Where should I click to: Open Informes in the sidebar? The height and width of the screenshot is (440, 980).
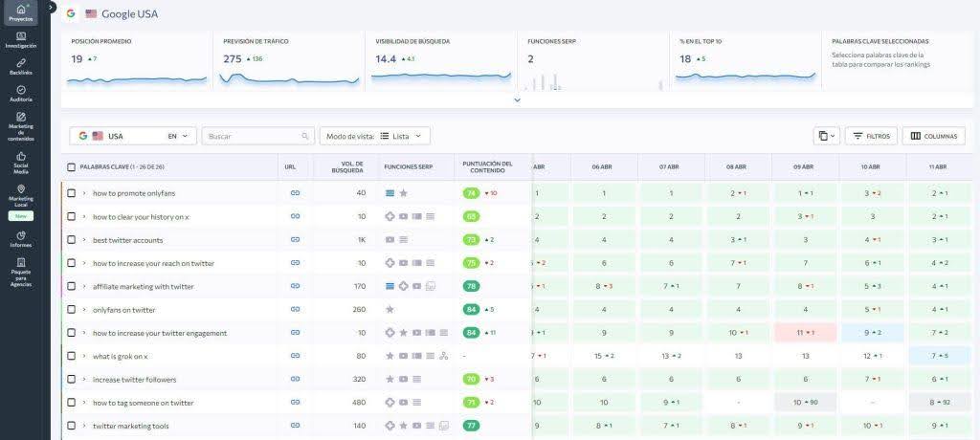point(21,239)
